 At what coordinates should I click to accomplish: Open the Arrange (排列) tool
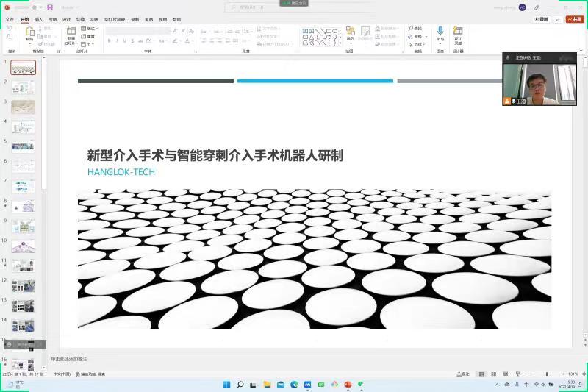(x=351, y=32)
